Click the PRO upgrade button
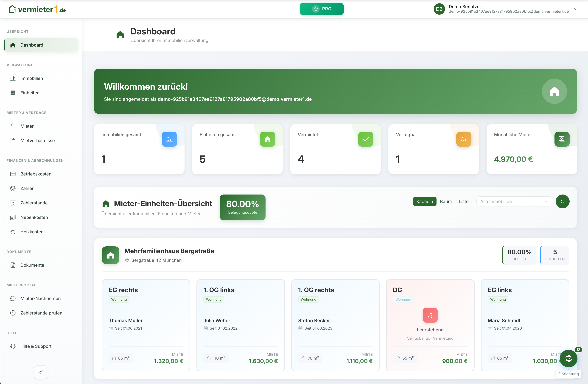 click(322, 9)
